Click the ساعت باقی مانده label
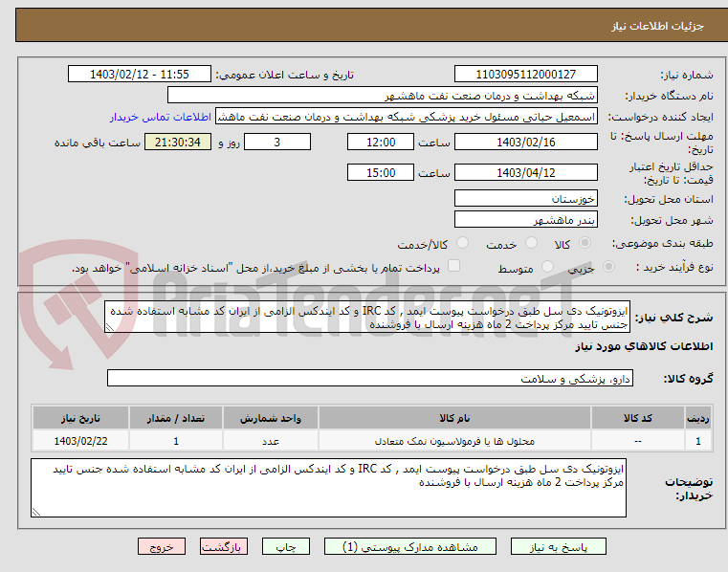728x572 pixels. click(x=98, y=143)
